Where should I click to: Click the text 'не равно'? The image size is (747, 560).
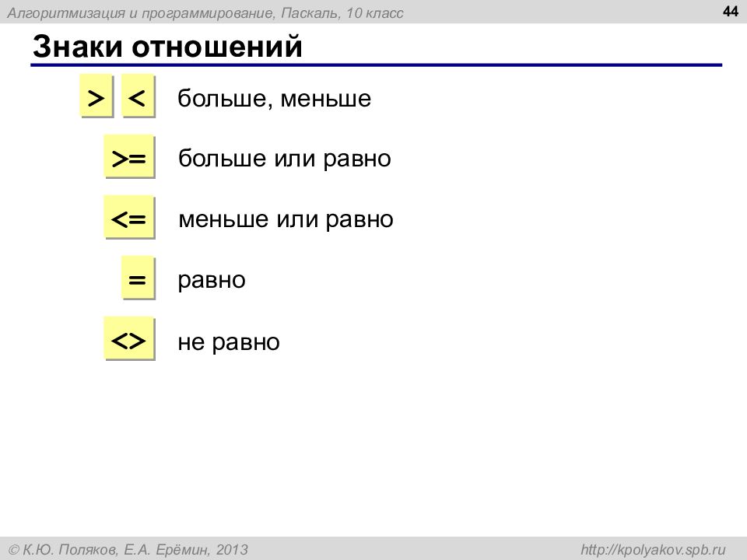229,341
